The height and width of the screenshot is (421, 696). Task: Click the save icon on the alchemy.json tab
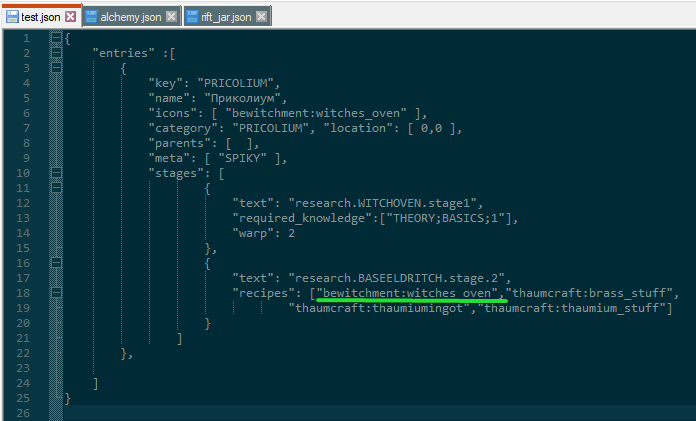coord(91,17)
